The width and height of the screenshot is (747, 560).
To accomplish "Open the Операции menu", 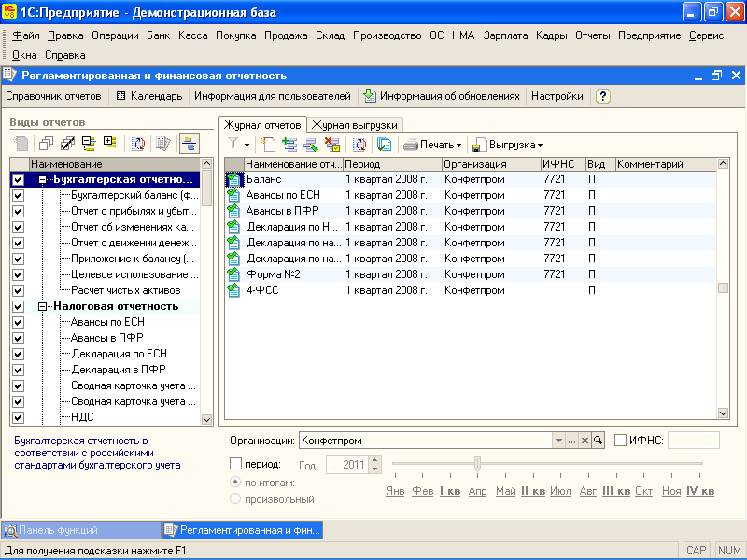I will [115, 35].
